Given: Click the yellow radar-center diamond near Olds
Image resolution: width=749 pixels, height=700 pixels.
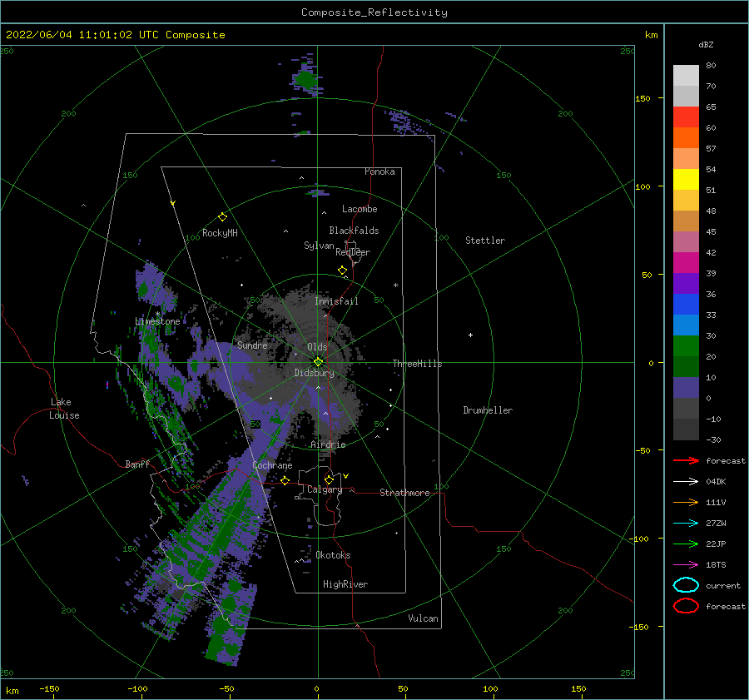Looking at the screenshot, I should click(x=318, y=362).
